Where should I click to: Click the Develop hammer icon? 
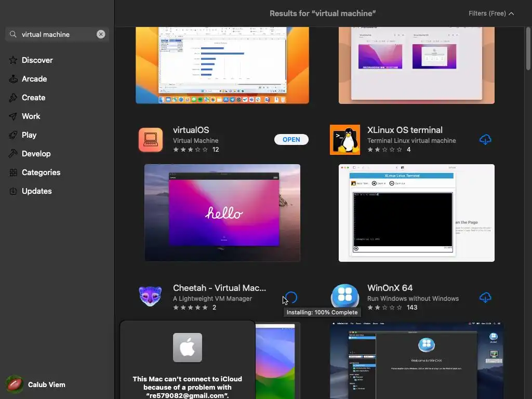coord(13,153)
